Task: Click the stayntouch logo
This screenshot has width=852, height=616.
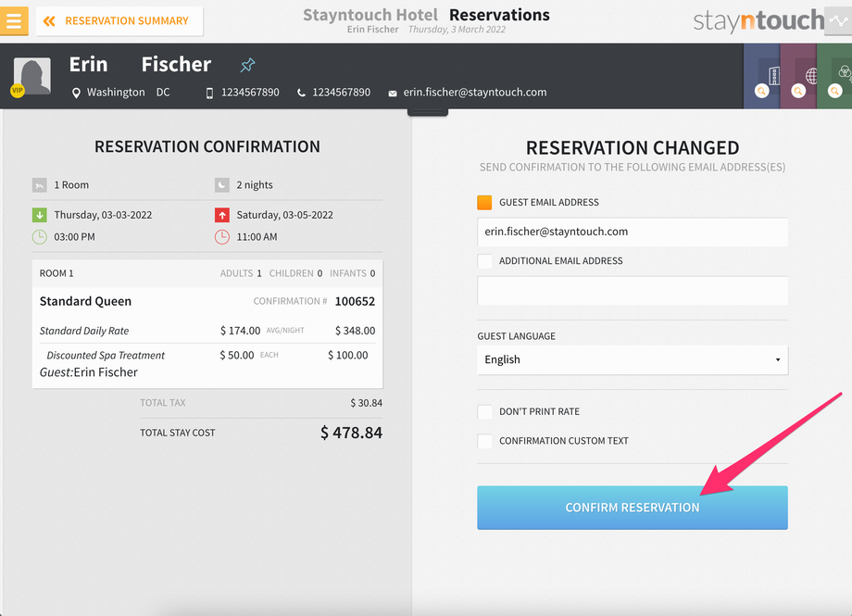Action: coord(758,21)
